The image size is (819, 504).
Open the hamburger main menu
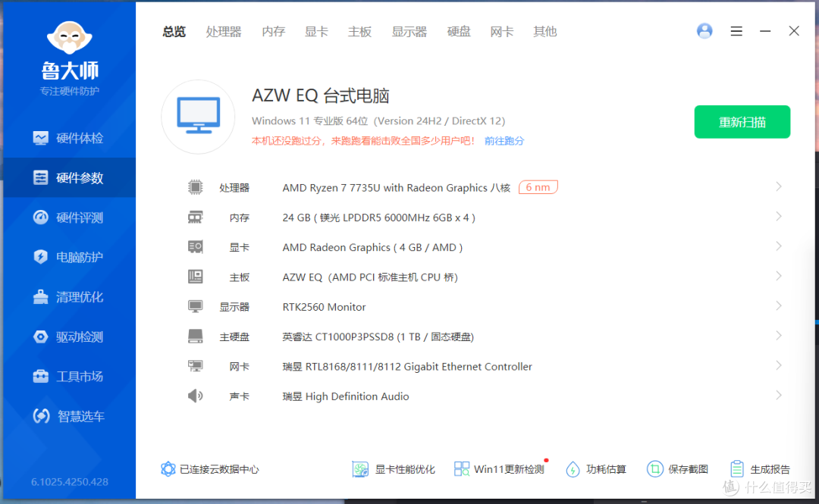click(x=736, y=31)
